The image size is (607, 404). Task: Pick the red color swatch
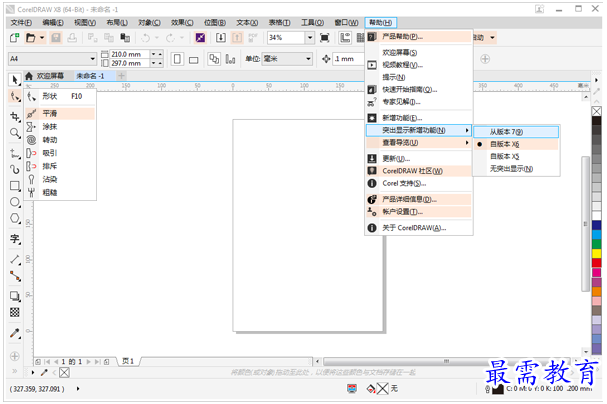point(597,263)
